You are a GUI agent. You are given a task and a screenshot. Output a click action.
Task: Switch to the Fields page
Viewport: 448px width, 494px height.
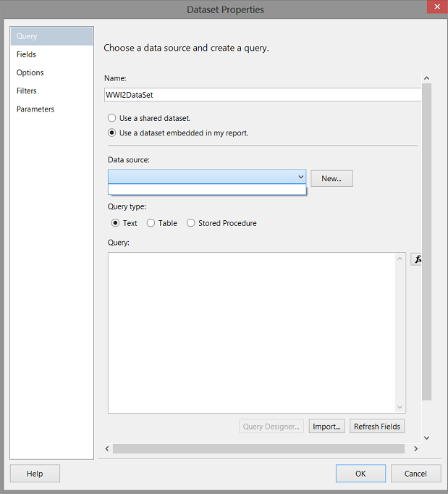(x=27, y=54)
